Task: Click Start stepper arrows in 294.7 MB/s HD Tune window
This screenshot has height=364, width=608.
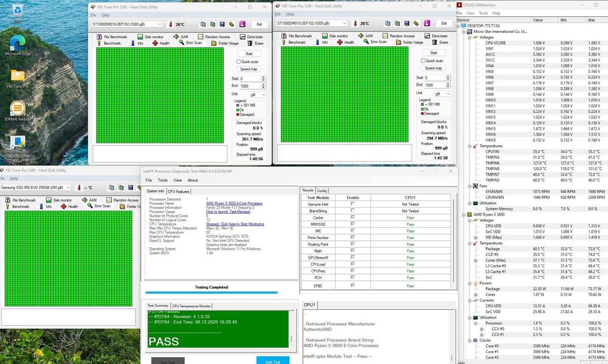Action: 448,78
